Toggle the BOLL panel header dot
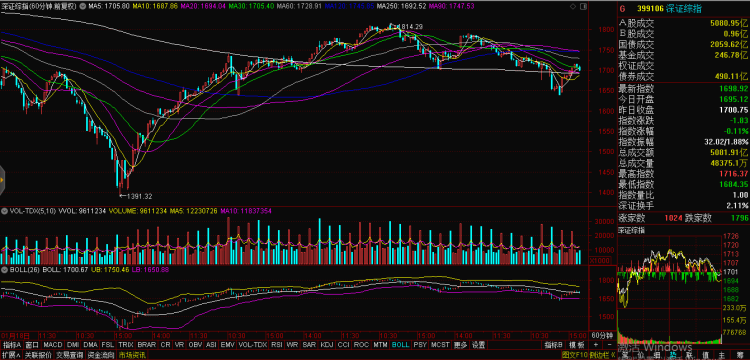750x360 pixels. 3,270
